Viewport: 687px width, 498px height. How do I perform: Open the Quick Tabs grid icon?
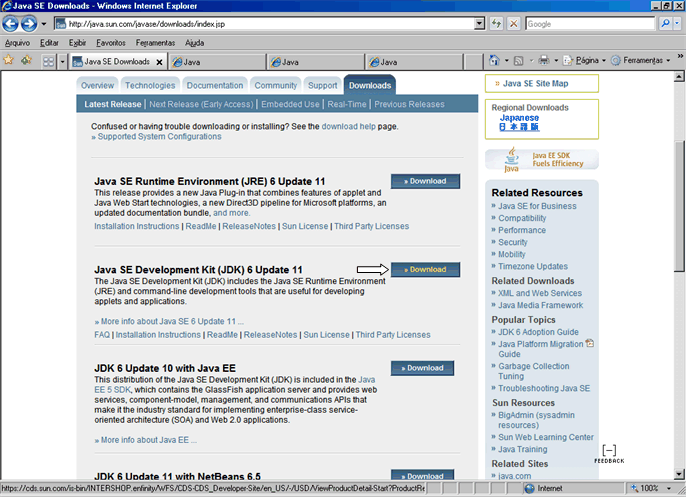(x=48, y=62)
